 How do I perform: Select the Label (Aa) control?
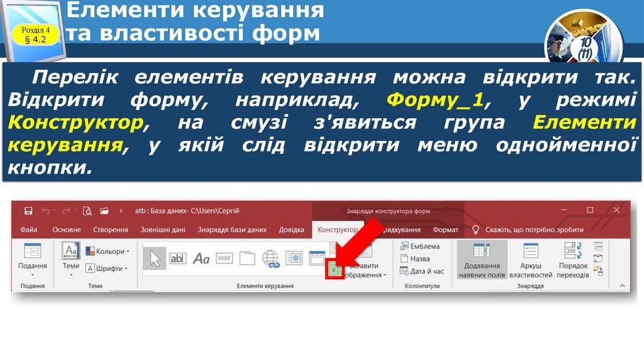point(201,258)
